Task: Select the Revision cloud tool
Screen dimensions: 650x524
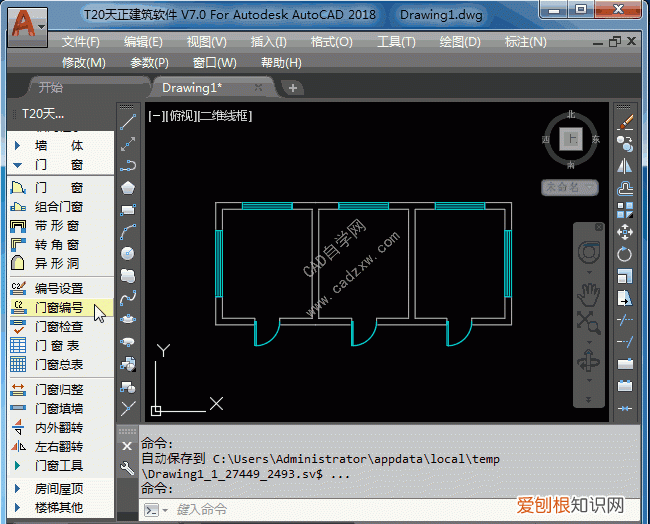Action: 128,276
